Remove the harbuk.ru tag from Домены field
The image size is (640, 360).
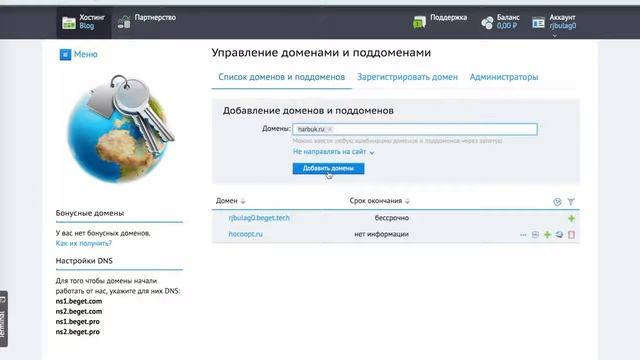click(x=330, y=129)
